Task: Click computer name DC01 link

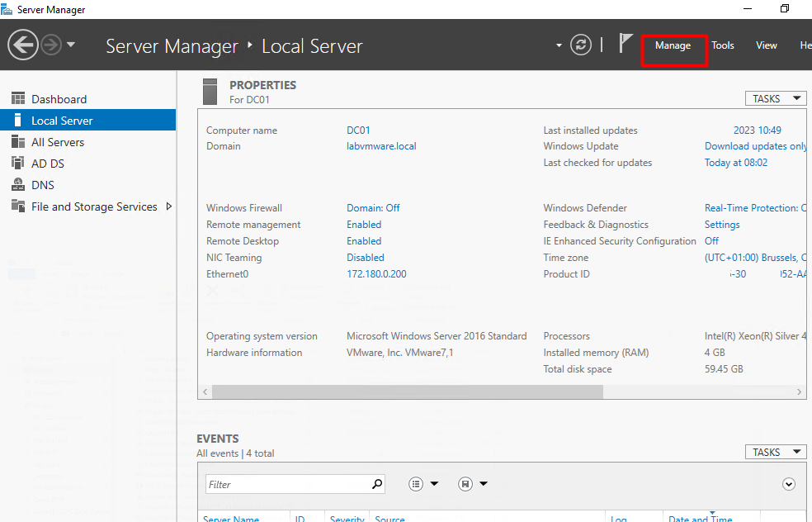Action: (x=358, y=130)
